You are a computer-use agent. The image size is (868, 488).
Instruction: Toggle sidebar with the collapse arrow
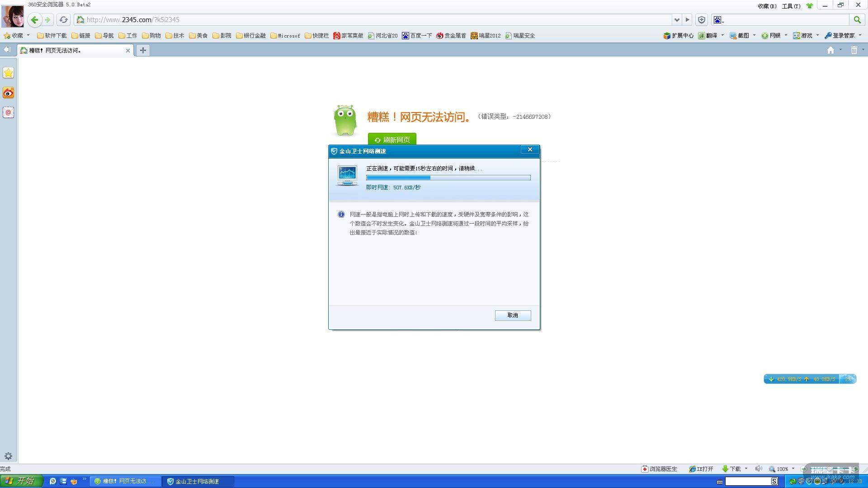pos(7,50)
